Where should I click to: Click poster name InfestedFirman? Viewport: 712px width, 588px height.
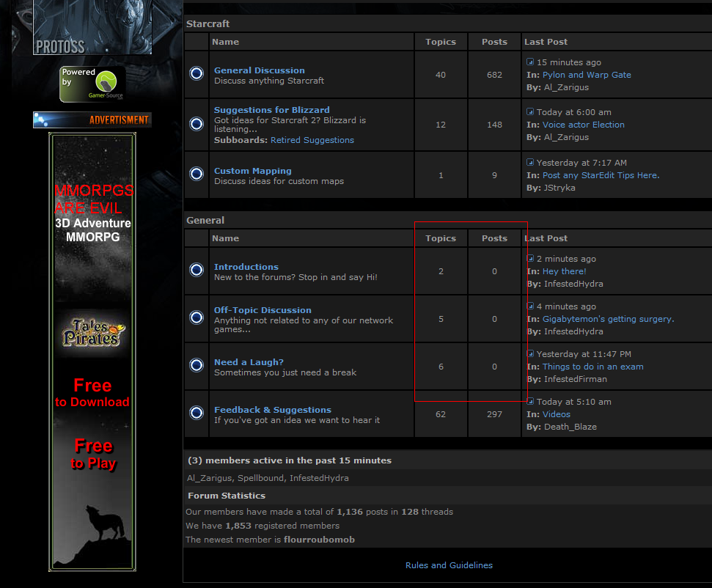click(x=576, y=379)
